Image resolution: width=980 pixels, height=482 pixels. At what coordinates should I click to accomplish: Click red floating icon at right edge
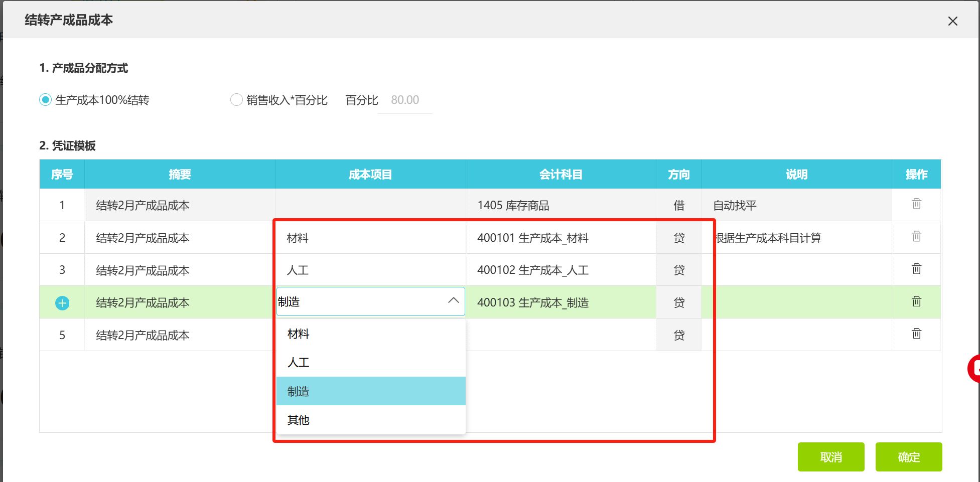point(974,369)
